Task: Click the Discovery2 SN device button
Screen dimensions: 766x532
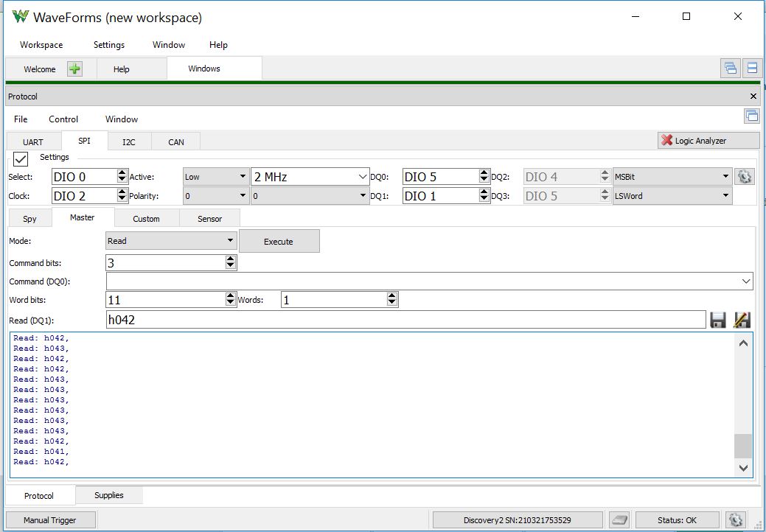Action: tap(518, 519)
